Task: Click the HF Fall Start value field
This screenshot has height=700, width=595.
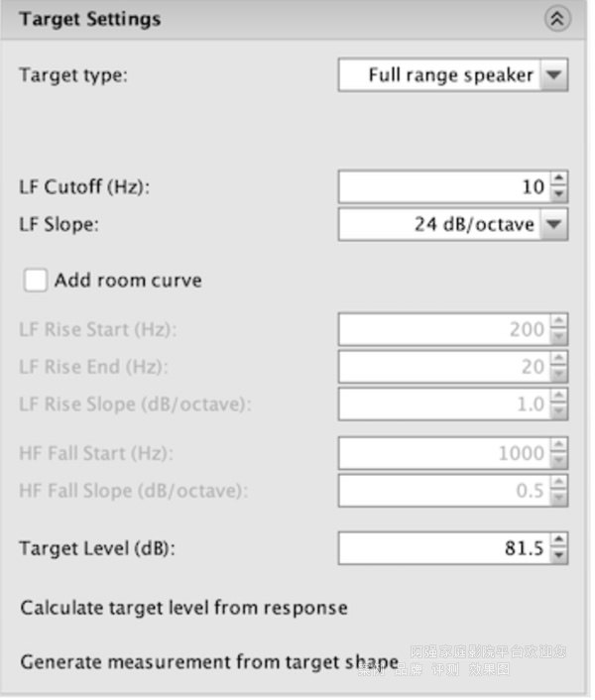Action: tap(443, 453)
